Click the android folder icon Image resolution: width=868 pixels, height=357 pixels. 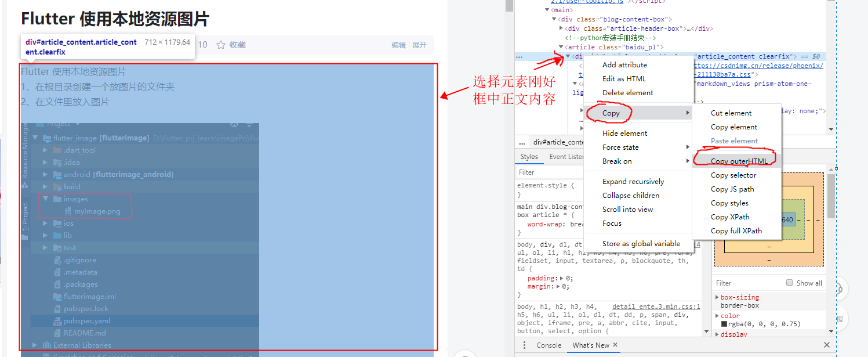pos(57,175)
